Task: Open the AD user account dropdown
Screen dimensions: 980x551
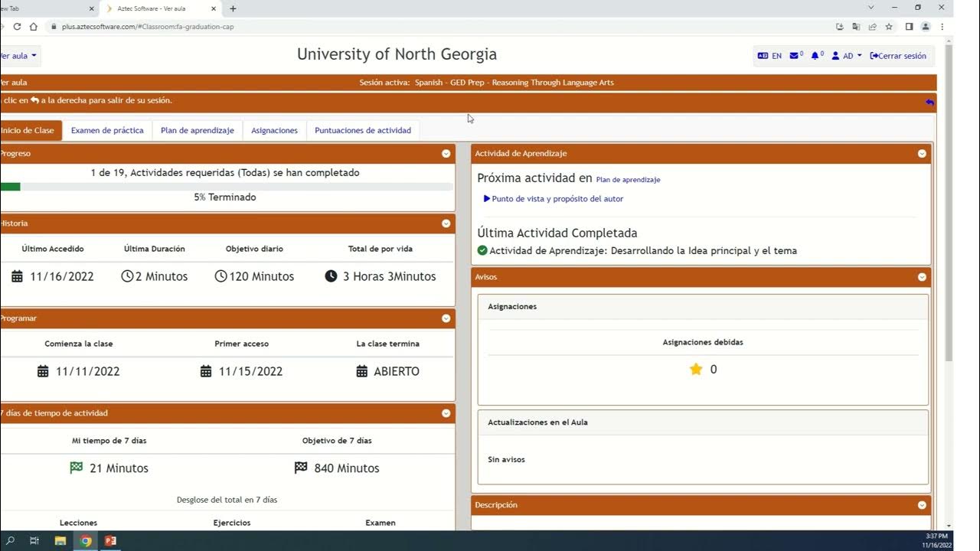Action: [x=847, y=56]
